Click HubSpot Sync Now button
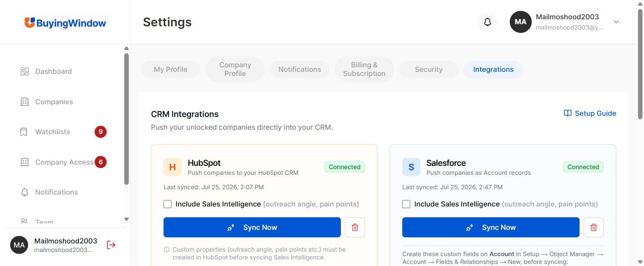644x266 pixels. click(x=252, y=227)
